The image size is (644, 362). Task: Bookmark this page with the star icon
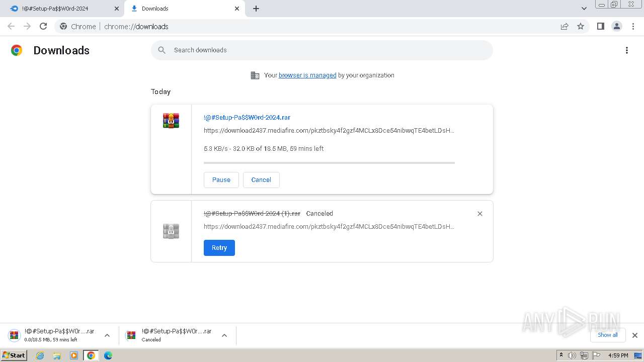581,26
